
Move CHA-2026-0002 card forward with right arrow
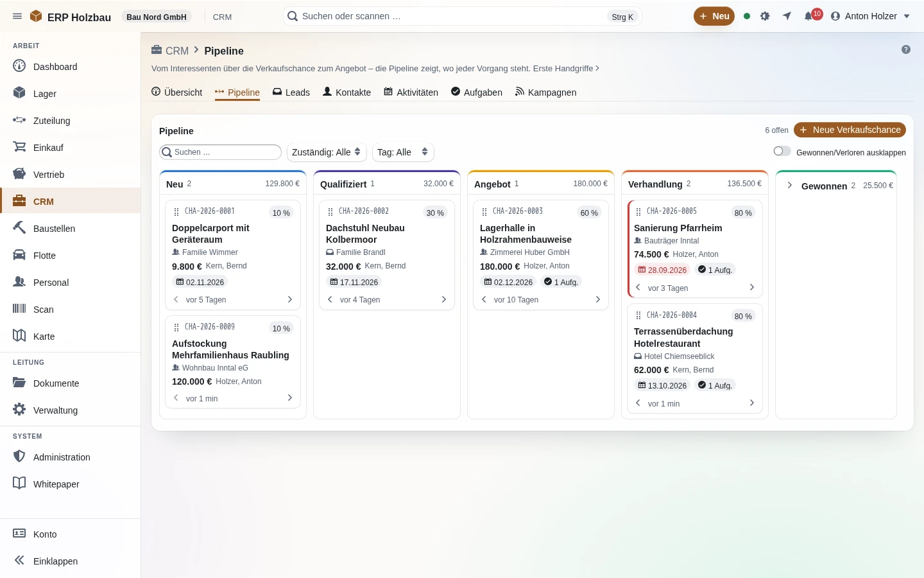click(443, 299)
